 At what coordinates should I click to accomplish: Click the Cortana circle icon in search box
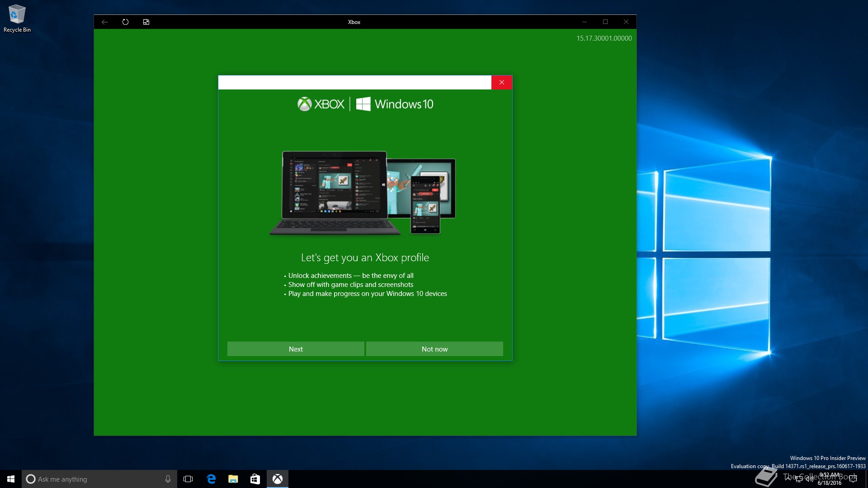coord(30,479)
